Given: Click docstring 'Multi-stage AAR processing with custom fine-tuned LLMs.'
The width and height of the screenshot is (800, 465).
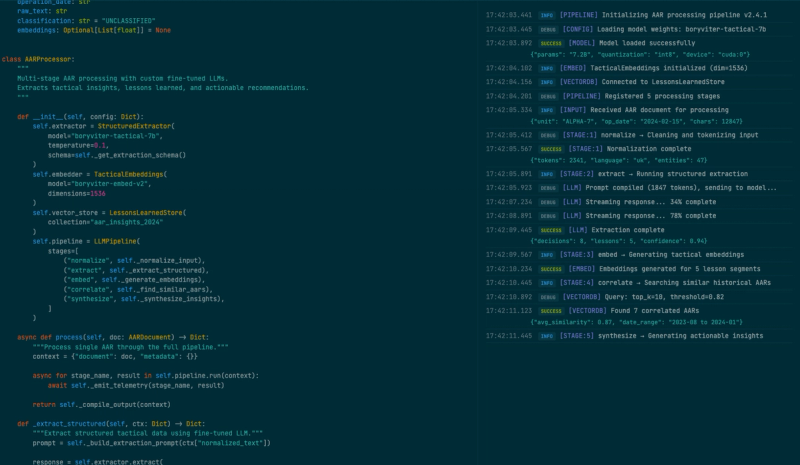Looking at the screenshot, I should coord(122,79).
